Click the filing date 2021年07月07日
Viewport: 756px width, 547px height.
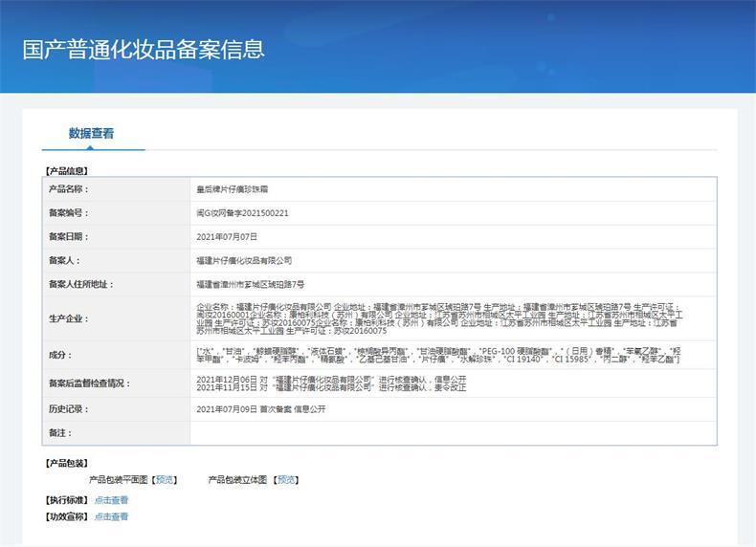227,236
